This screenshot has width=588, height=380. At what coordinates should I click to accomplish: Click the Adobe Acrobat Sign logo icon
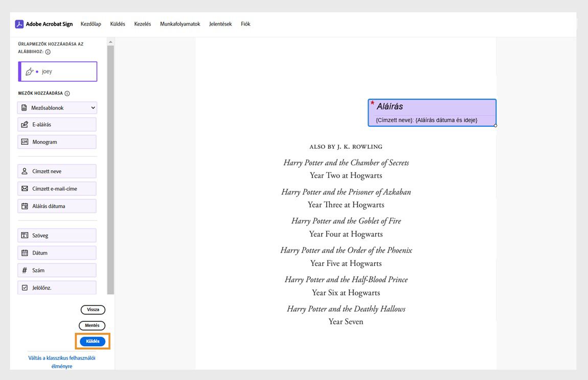(x=19, y=24)
